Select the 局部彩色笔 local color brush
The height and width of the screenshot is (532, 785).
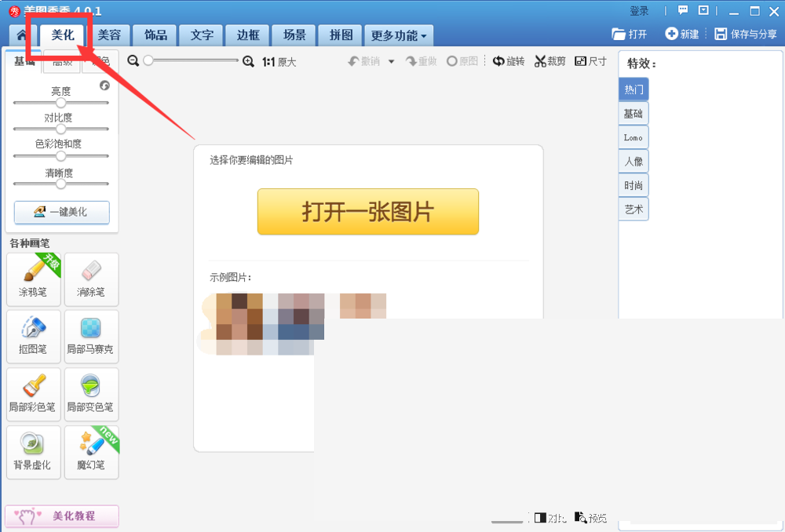(34, 395)
